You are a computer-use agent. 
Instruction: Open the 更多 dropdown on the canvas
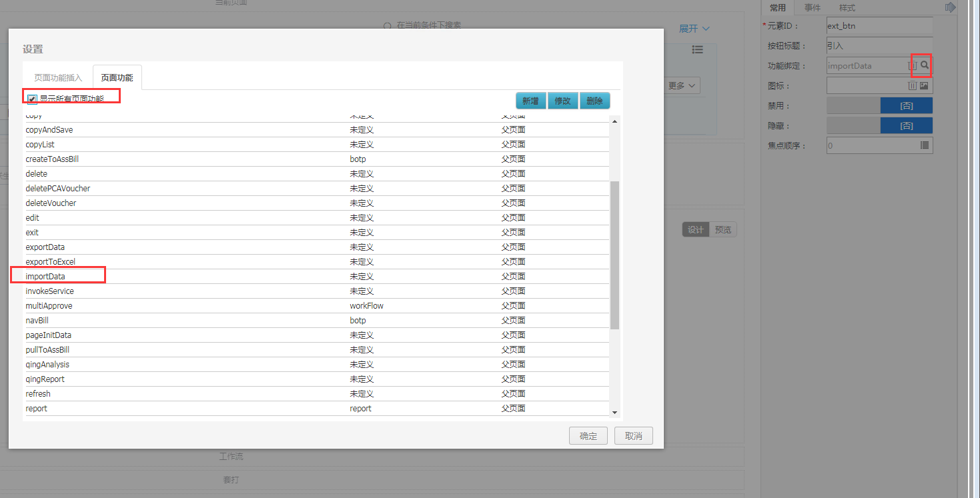tap(680, 85)
